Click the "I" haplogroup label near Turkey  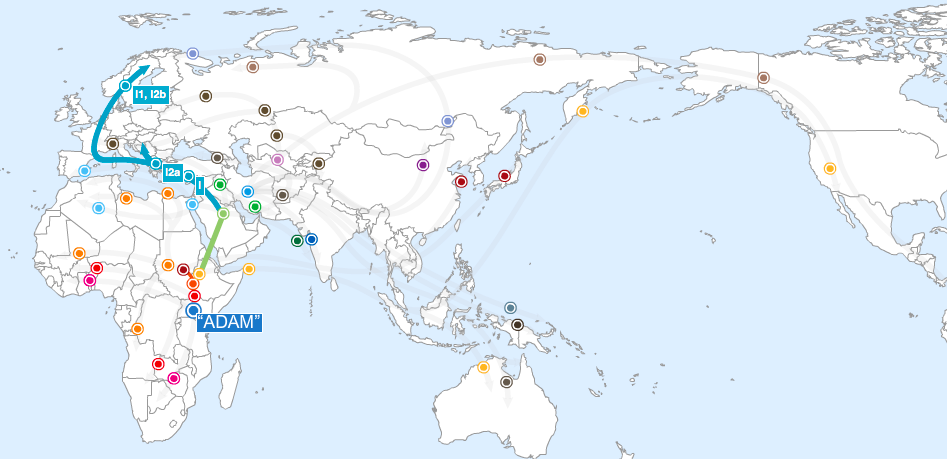click(x=200, y=185)
